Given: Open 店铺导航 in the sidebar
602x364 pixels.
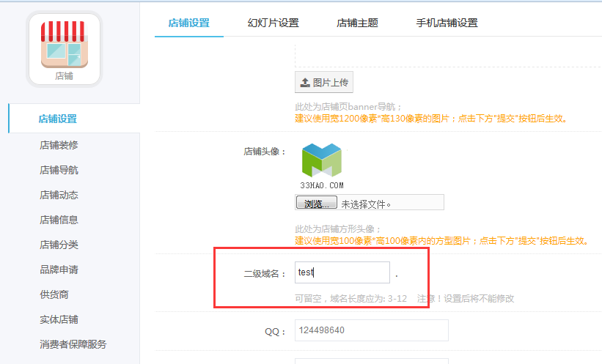Looking at the screenshot, I should 59,171.
